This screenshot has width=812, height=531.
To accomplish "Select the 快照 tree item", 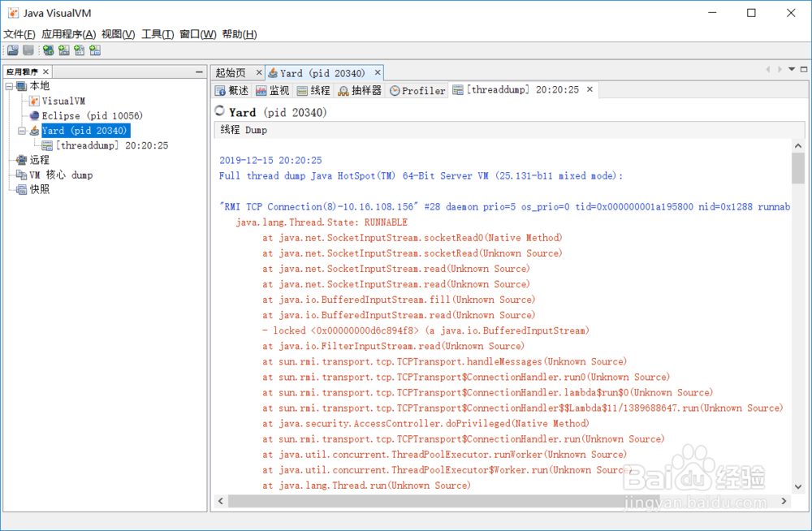I will [x=39, y=190].
